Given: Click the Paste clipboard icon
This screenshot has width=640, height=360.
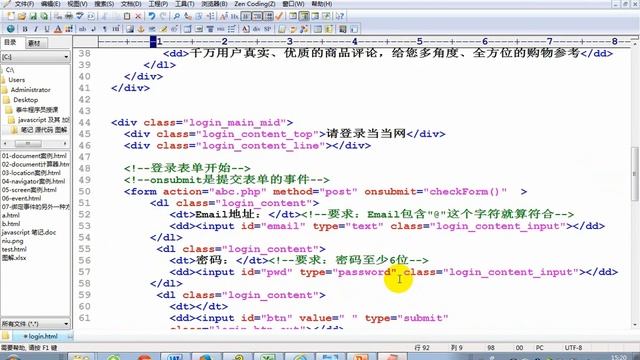Looking at the screenshot, I should (x=127, y=16).
